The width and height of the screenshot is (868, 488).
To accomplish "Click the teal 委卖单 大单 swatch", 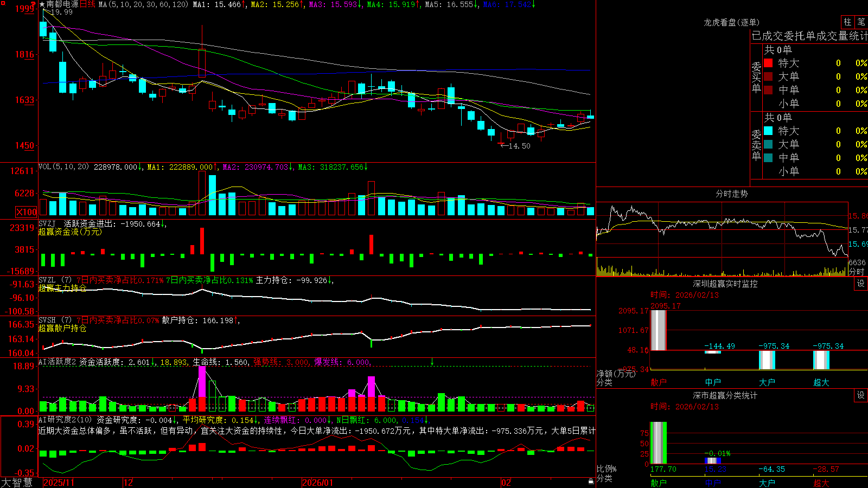I will pyautogui.click(x=768, y=144).
